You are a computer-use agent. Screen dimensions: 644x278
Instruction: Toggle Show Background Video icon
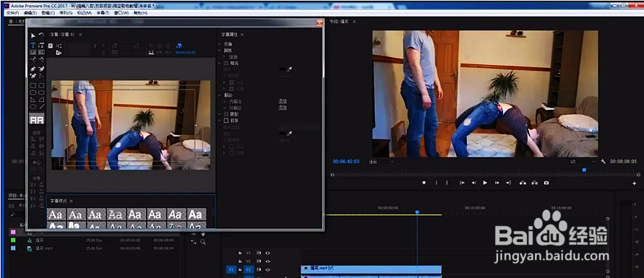(x=179, y=46)
